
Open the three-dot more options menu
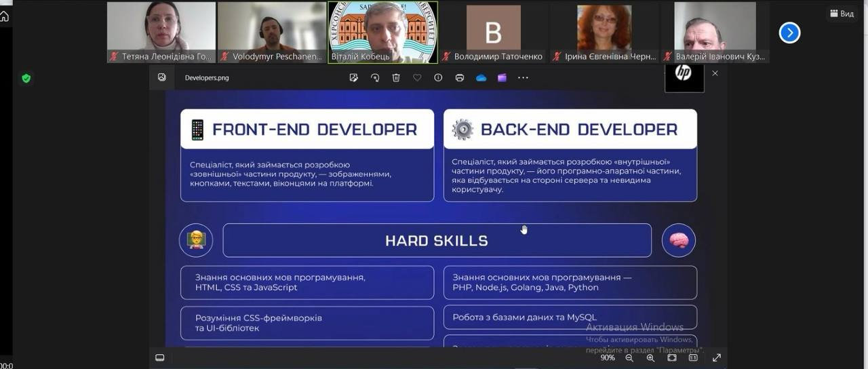pos(523,78)
